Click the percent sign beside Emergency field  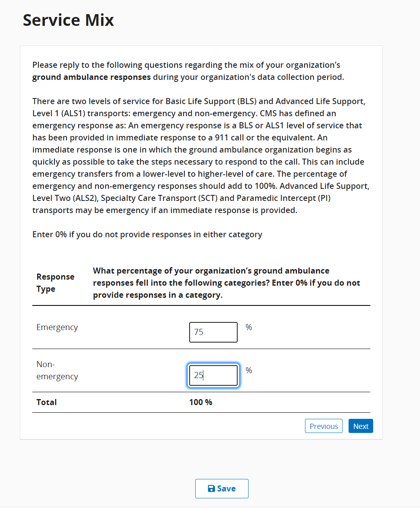pos(249,327)
